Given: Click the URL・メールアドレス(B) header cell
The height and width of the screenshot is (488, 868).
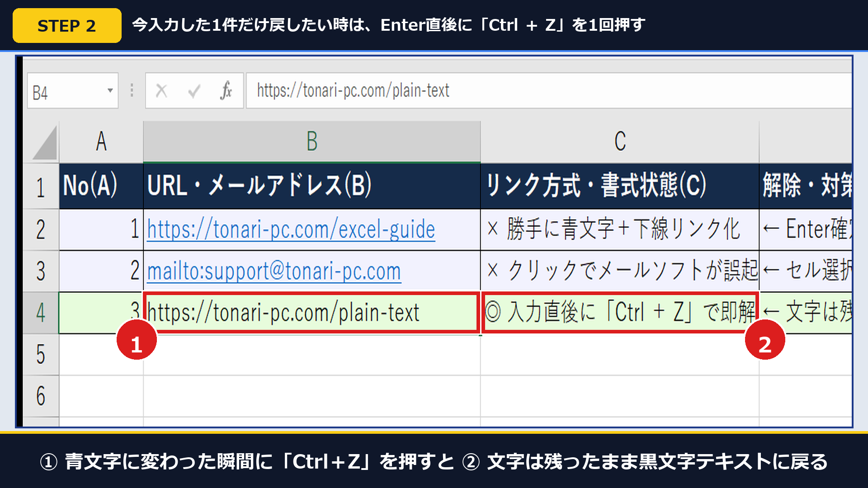Looking at the screenshot, I should [x=311, y=186].
